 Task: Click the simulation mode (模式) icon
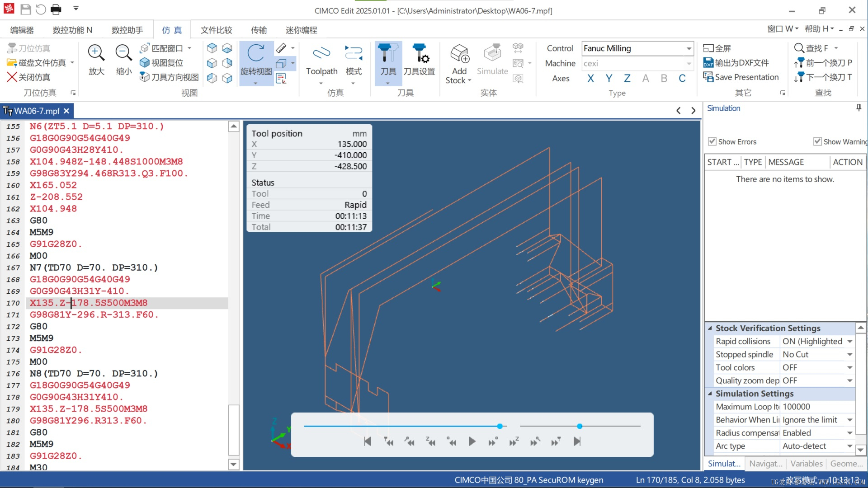[x=354, y=53]
